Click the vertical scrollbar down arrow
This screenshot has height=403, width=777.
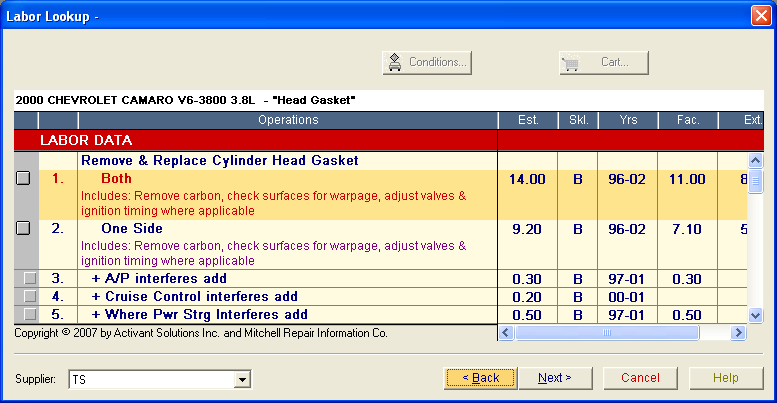pyautogui.click(x=756, y=314)
